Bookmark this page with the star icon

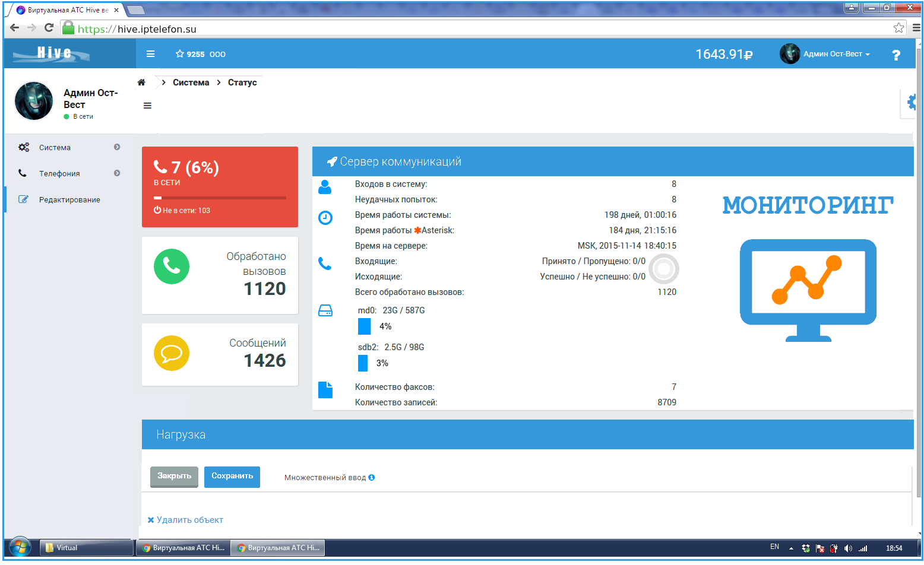click(x=898, y=28)
